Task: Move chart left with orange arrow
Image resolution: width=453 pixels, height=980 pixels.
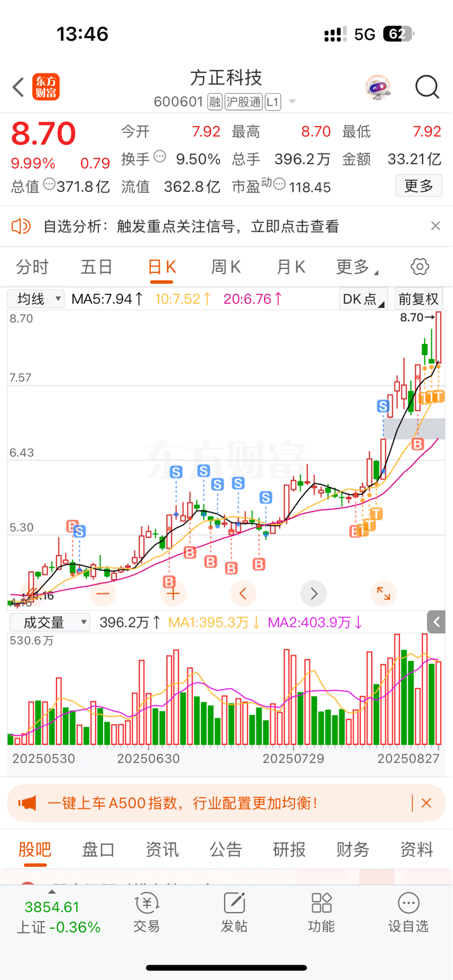Action: tap(243, 594)
